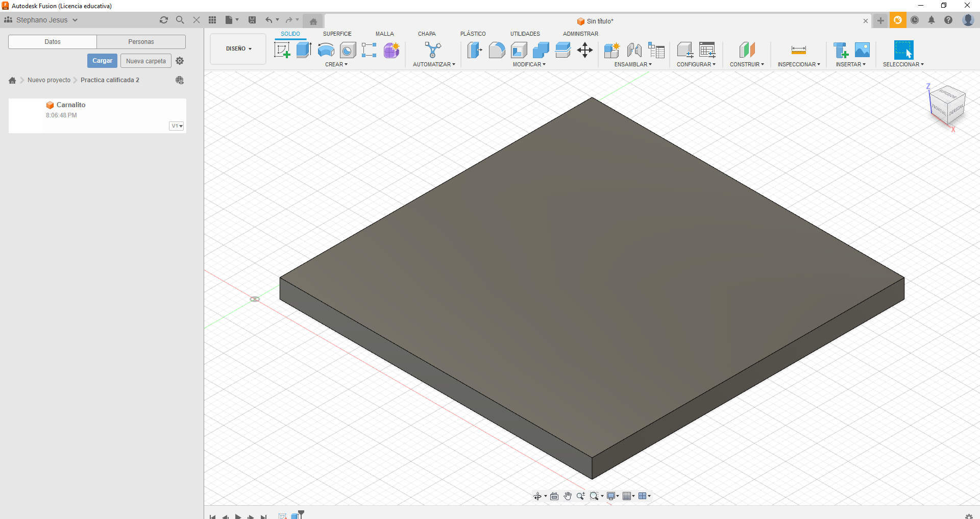
Task: Open the Stephano Jesus team switcher
Action: point(41,20)
